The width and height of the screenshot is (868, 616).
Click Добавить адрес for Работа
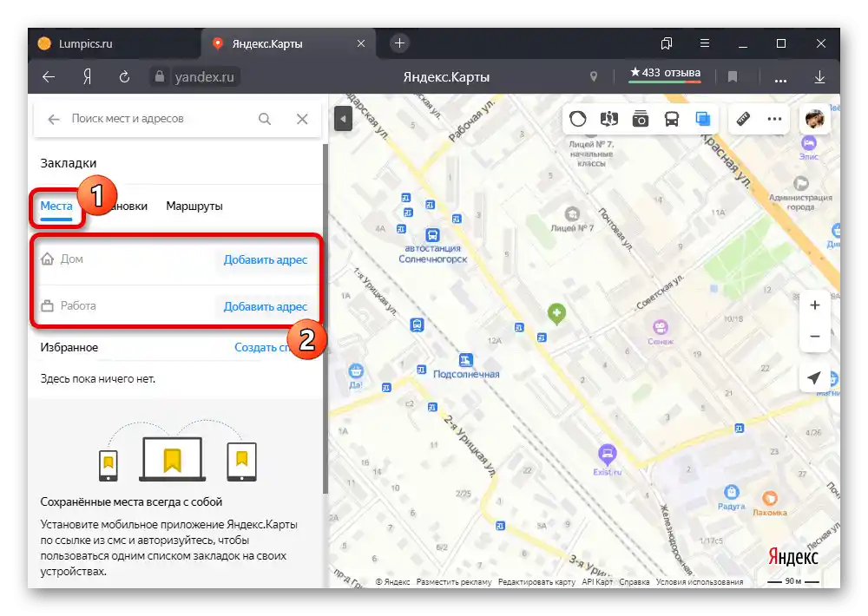point(265,306)
